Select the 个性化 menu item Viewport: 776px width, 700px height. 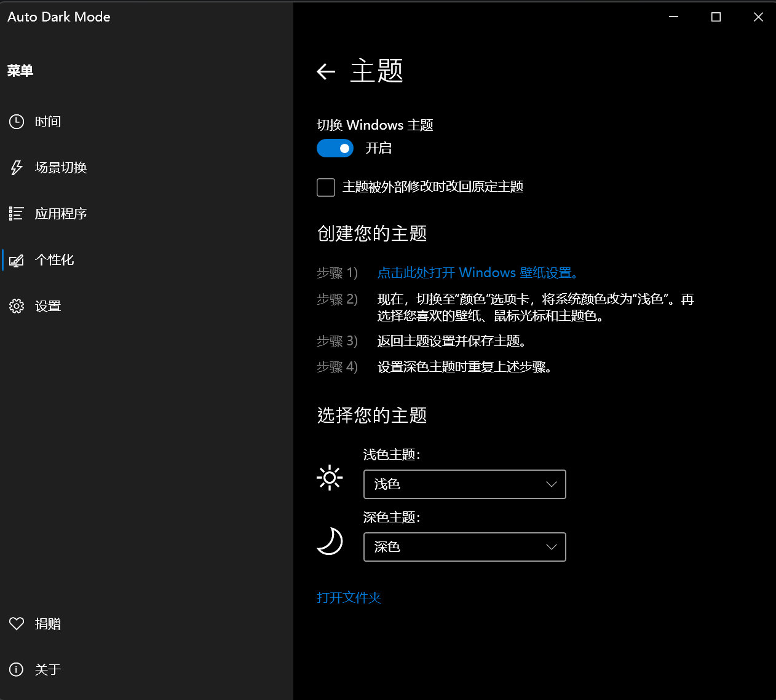point(146,260)
